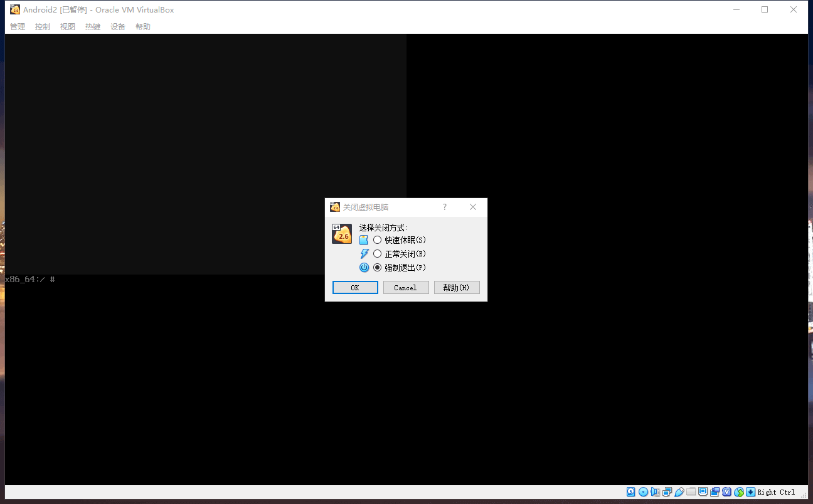813x504 pixels.
Task: Open the 视图 menu
Action: click(x=68, y=27)
